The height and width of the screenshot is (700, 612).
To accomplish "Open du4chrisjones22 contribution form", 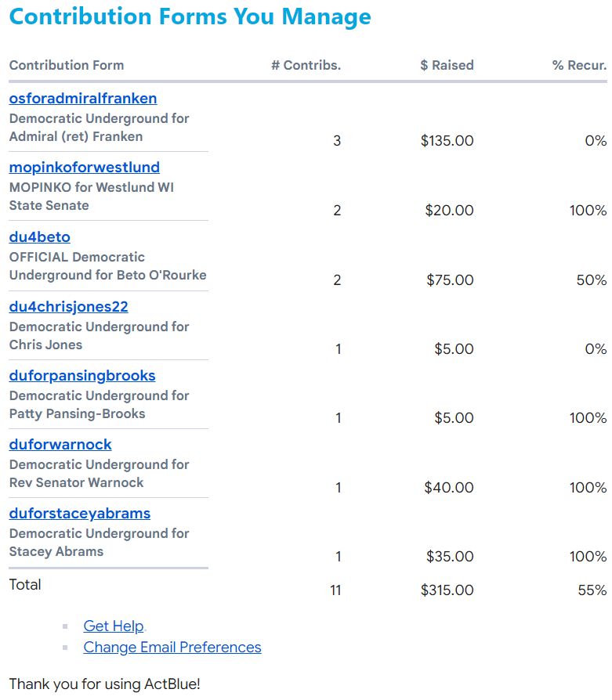I will (69, 307).
